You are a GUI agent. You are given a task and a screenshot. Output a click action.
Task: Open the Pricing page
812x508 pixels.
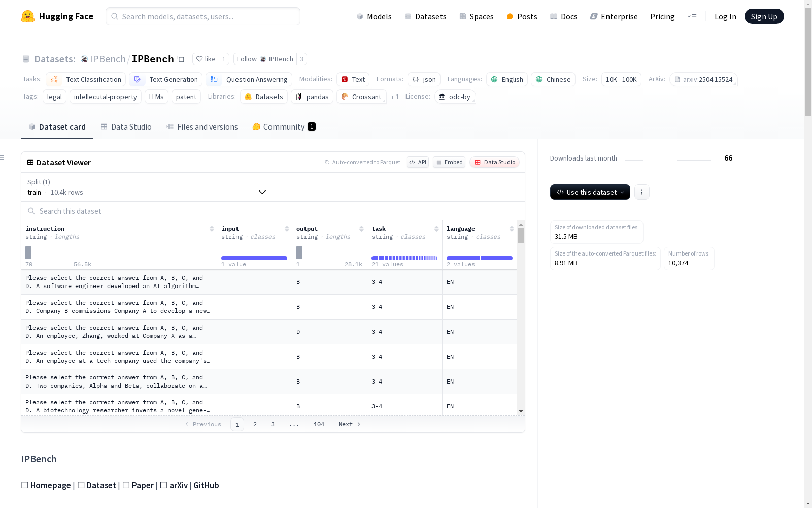[x=662, y=16]
